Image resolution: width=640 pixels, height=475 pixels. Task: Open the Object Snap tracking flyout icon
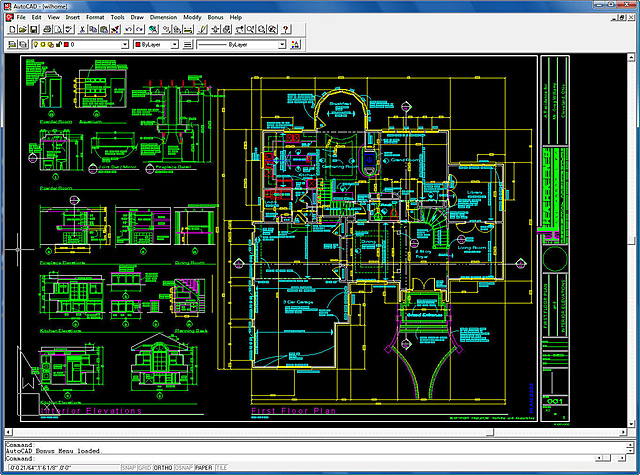[166, 29]
